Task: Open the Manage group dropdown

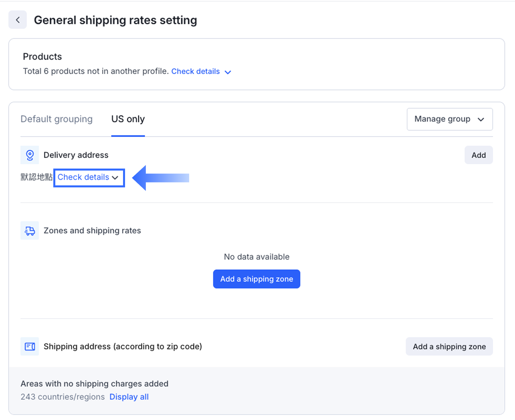Action: pos(449,119)
